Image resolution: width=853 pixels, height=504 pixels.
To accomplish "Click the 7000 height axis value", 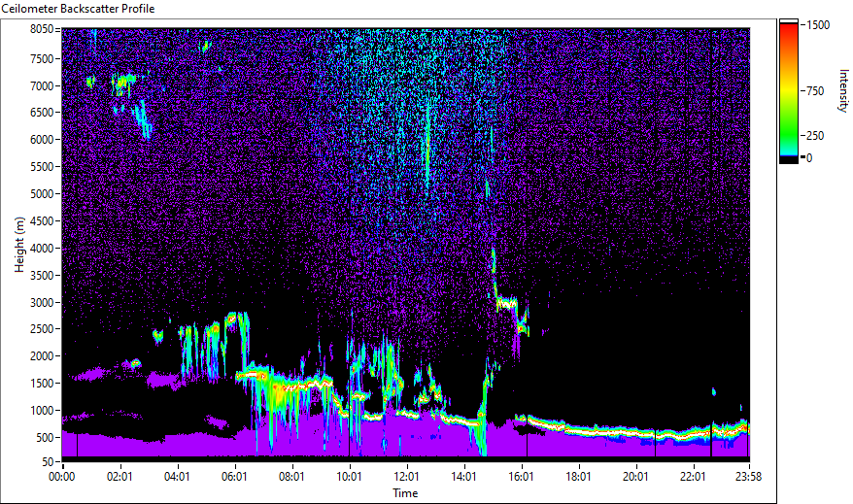I will click(42, 85).
